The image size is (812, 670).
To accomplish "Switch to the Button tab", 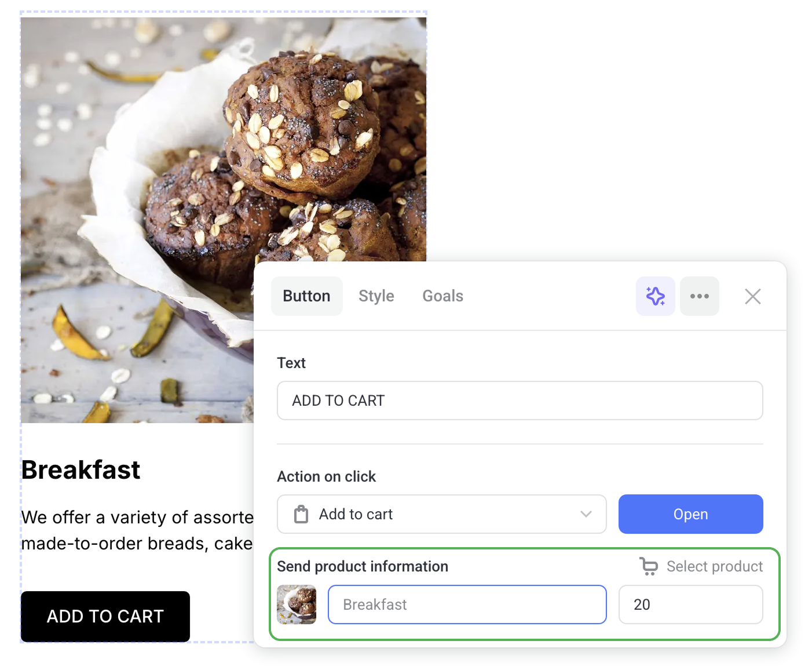I will point(306,296).
